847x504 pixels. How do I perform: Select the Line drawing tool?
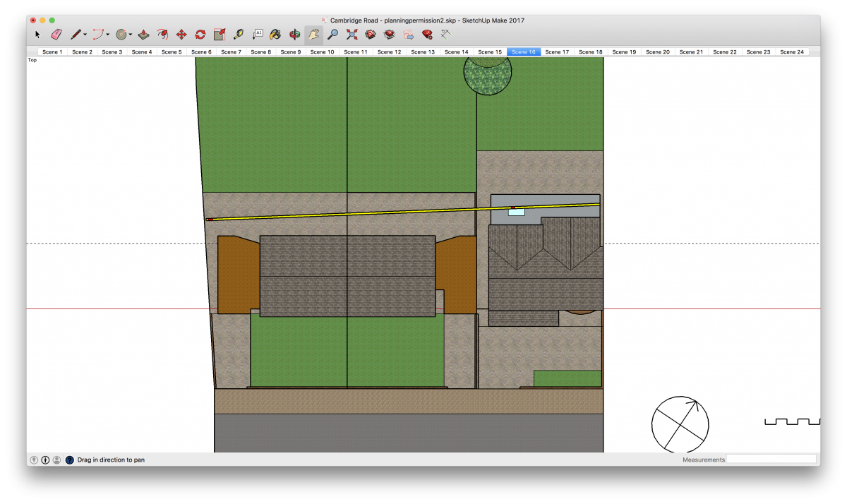coord(75,34)
